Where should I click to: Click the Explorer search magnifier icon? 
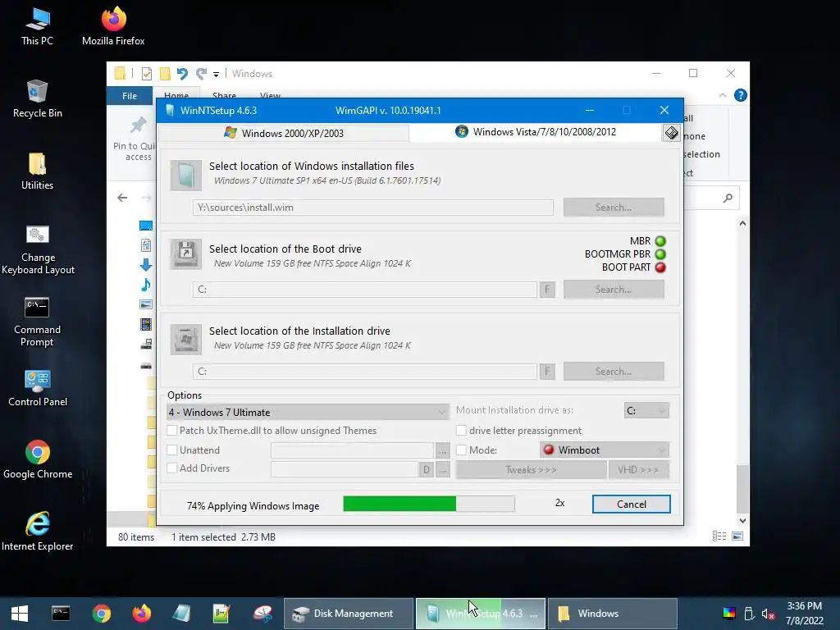[728, 199]
